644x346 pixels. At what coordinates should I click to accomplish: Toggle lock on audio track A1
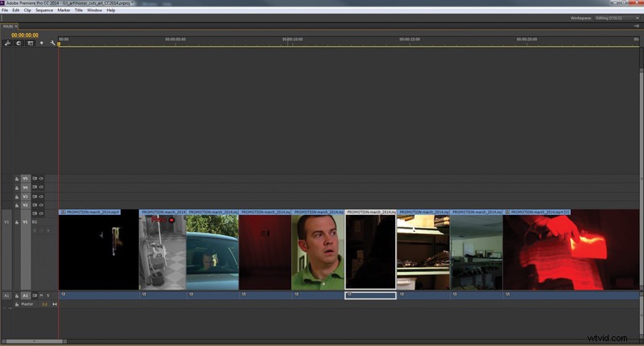click(x=17, y=295)
